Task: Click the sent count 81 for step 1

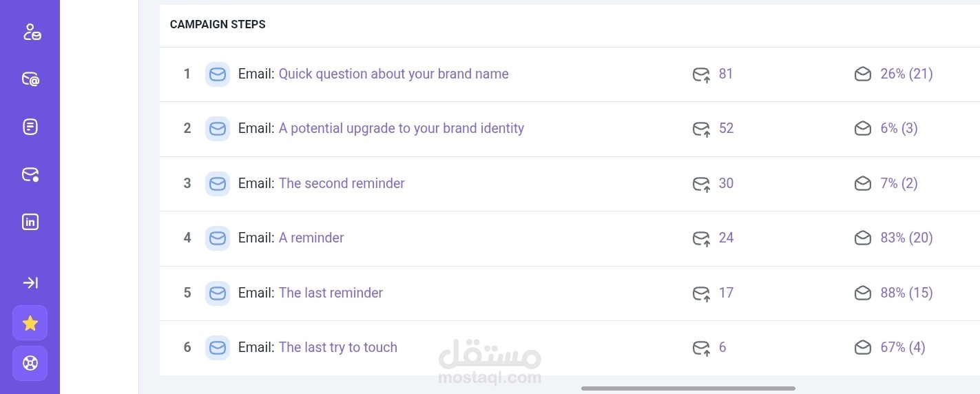Action: pos(725,74)
